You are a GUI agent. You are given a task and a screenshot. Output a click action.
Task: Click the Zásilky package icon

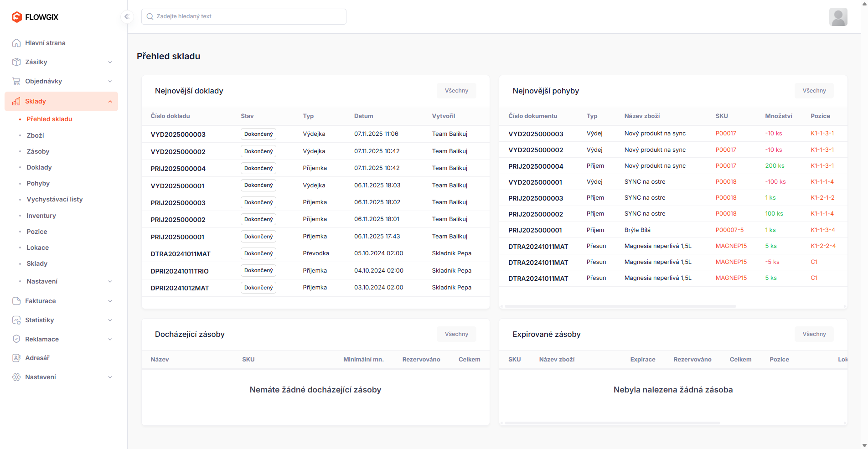click(16, 62)
